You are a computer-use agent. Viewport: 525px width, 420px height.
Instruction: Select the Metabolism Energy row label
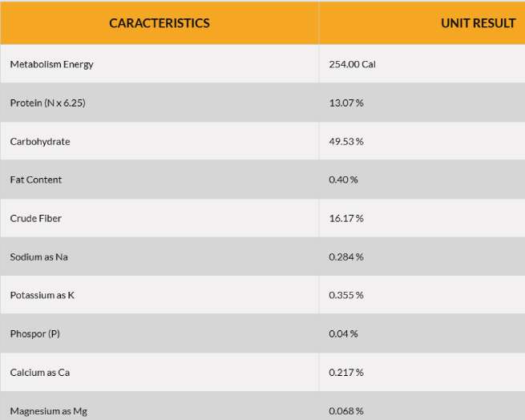point(51,64)
